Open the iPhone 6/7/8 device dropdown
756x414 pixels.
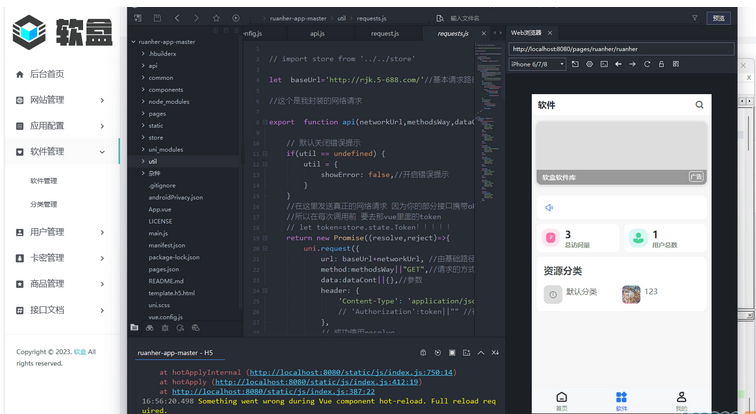click(538, 64)
